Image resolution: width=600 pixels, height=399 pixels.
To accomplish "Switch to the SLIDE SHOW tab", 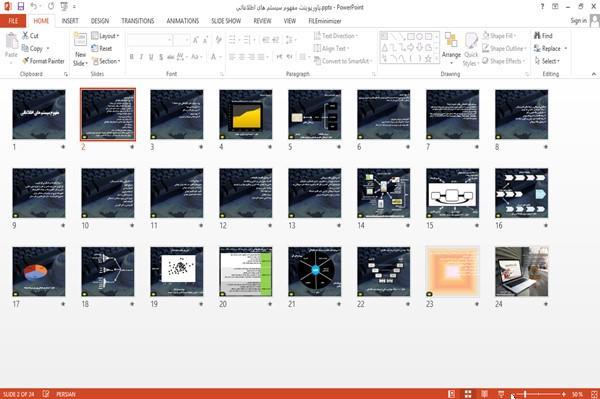I will [x=226, y=21].
